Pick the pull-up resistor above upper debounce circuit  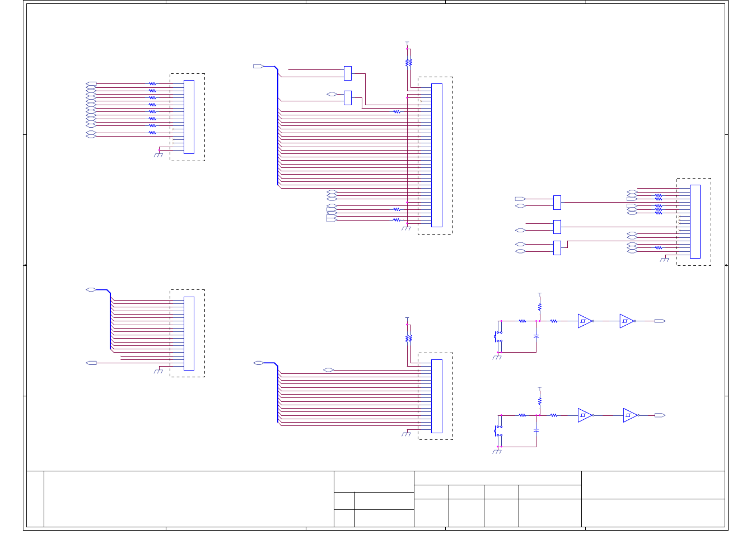(540, 307)
